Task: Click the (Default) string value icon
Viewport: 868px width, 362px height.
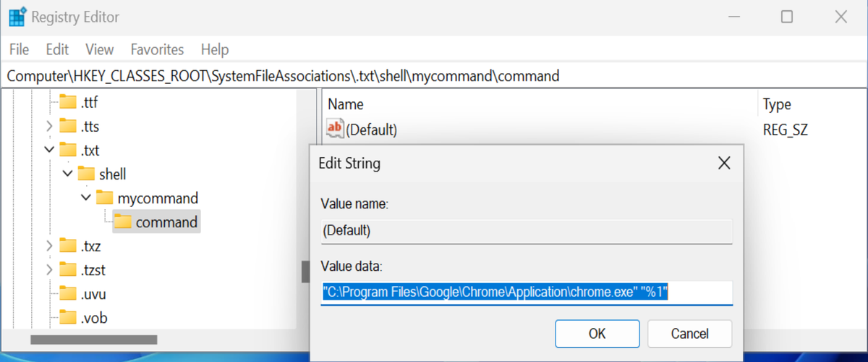Action: (335, 129)
